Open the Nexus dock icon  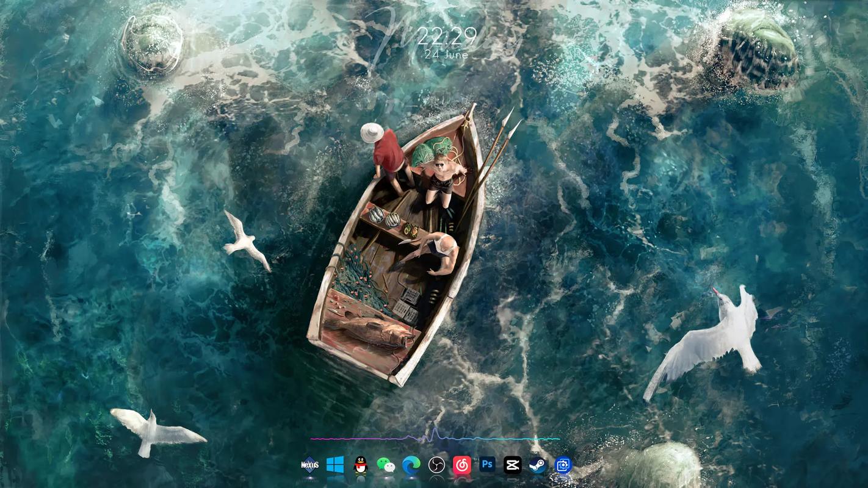tap(310, 465)
